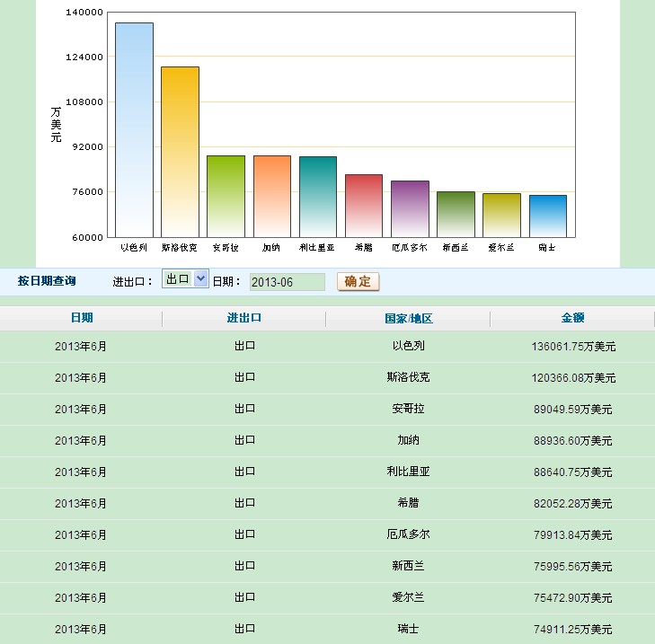Image resolution: width=655 pixels, height=644 pixels.
Task: Click the red 希腊 chart bar
Action: pos(364,206)
